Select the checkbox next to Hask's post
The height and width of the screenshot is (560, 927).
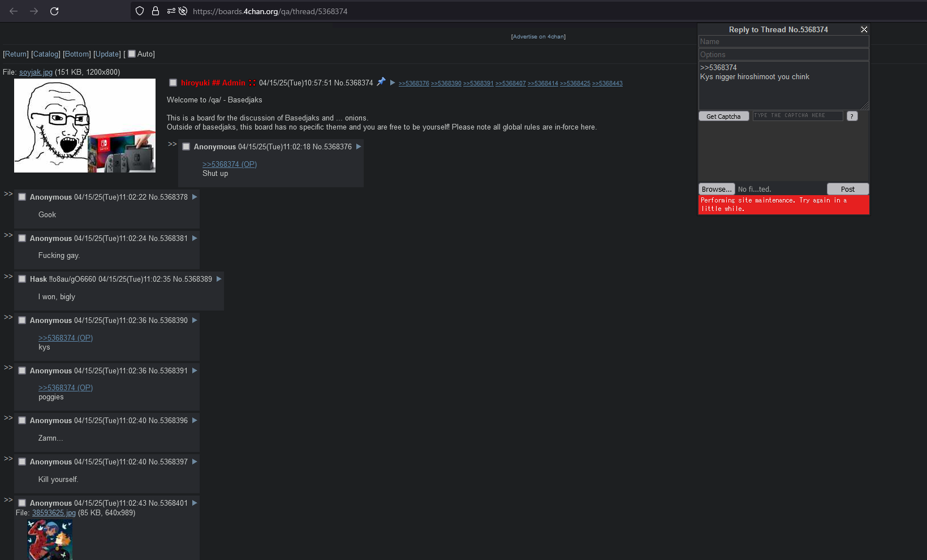(x=22, y=279)
